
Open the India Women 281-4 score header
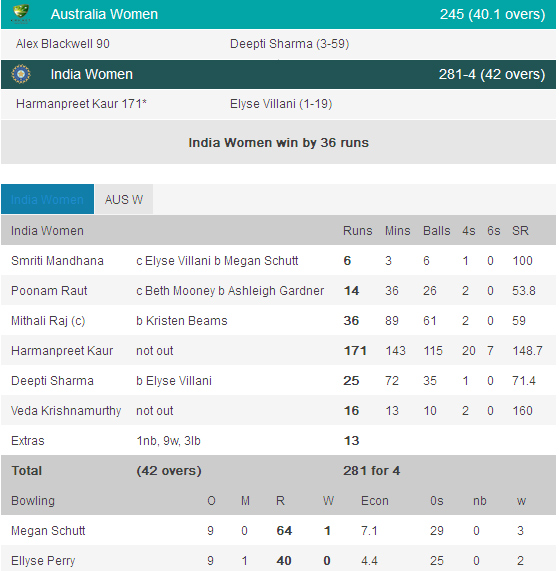point(279,74)
